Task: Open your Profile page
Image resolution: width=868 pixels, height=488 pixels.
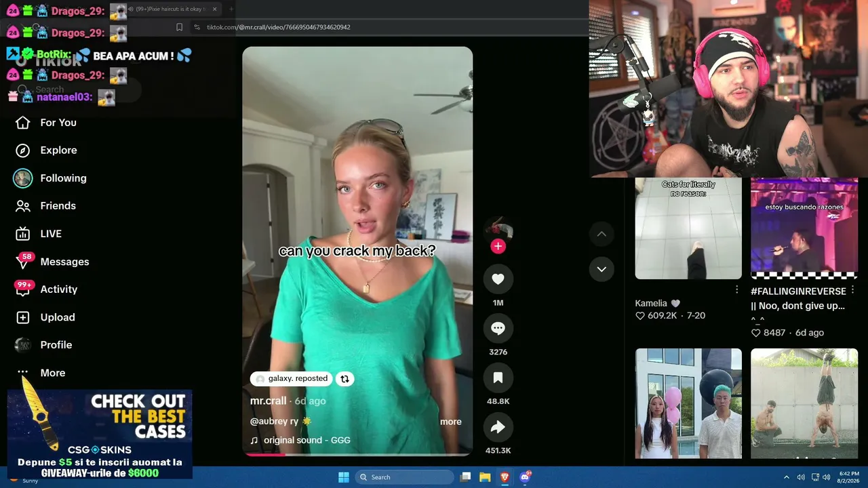Action: [x=56, y=345]
